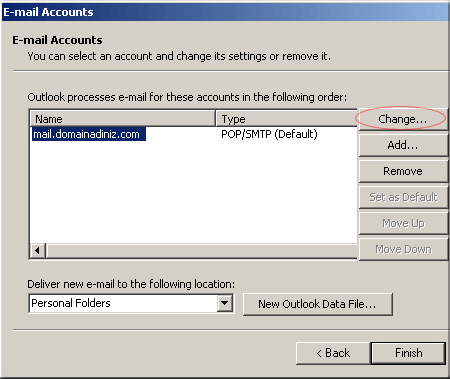Click the Deliver new e-mail location label
The image size is (450, 379).
pyautogui.click(x=131, y=284)
